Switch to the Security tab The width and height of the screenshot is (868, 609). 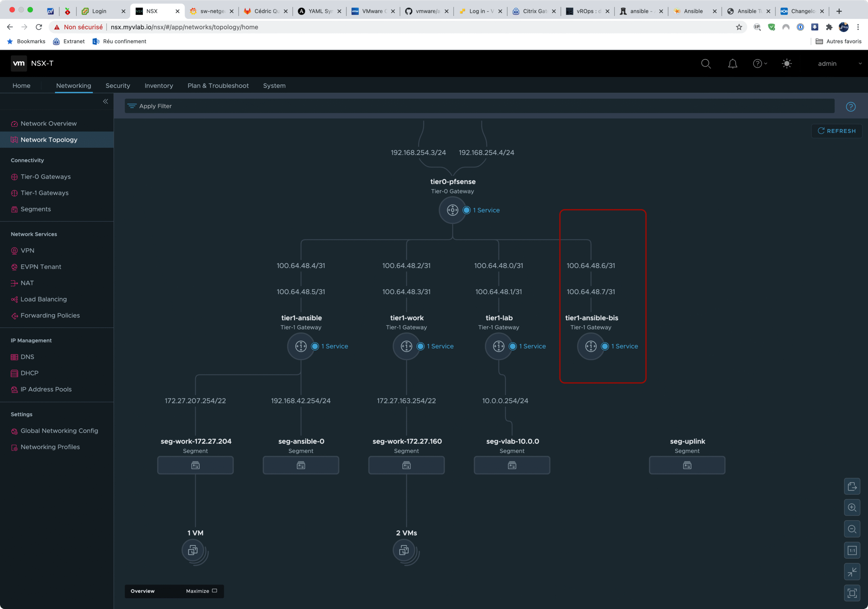[118, 86]
